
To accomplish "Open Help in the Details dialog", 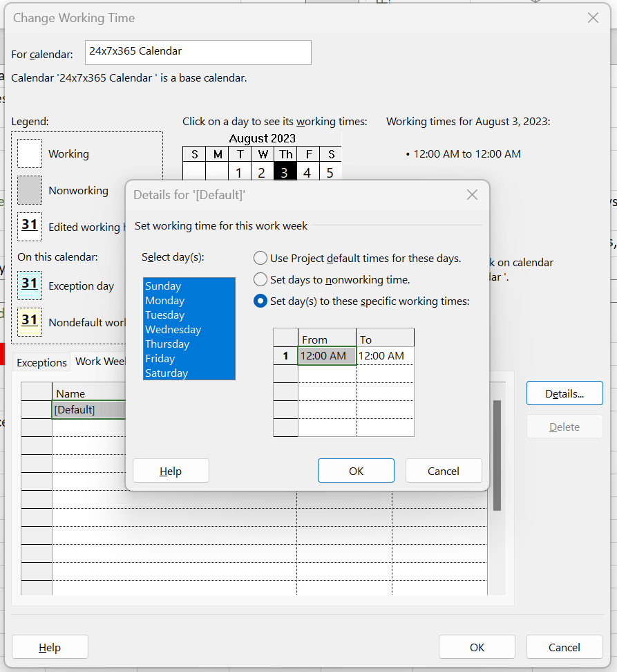I will 171,471.
